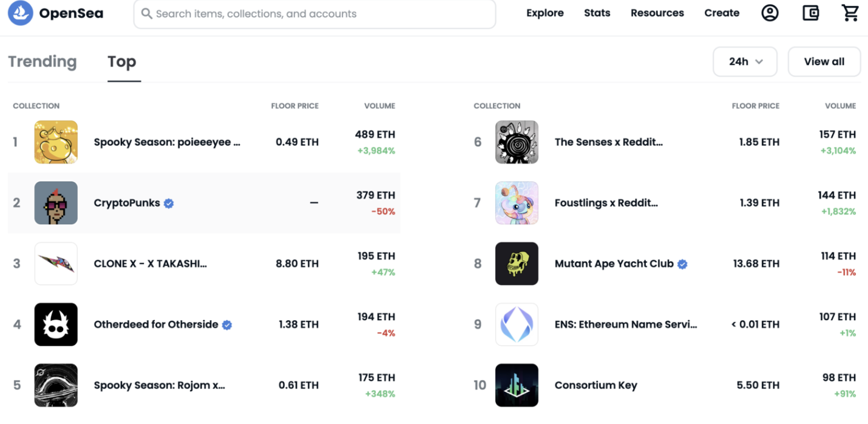Click the 98 ETH volume value

(839, 377)
